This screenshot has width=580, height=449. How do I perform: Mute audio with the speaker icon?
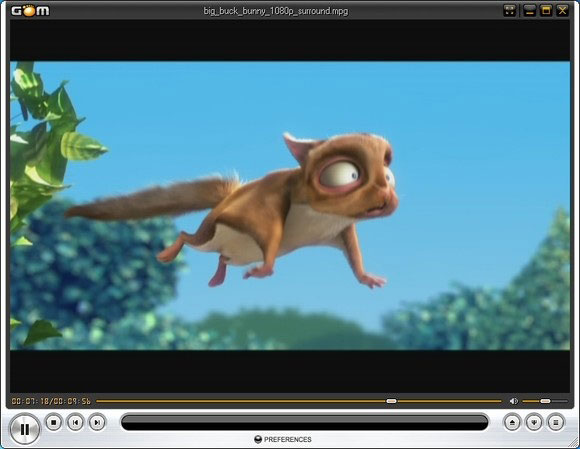(513, 401)
